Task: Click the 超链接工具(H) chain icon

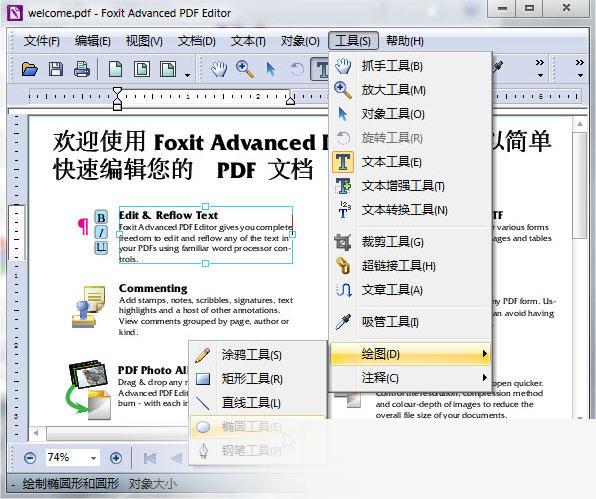Action: coord(344,266)
